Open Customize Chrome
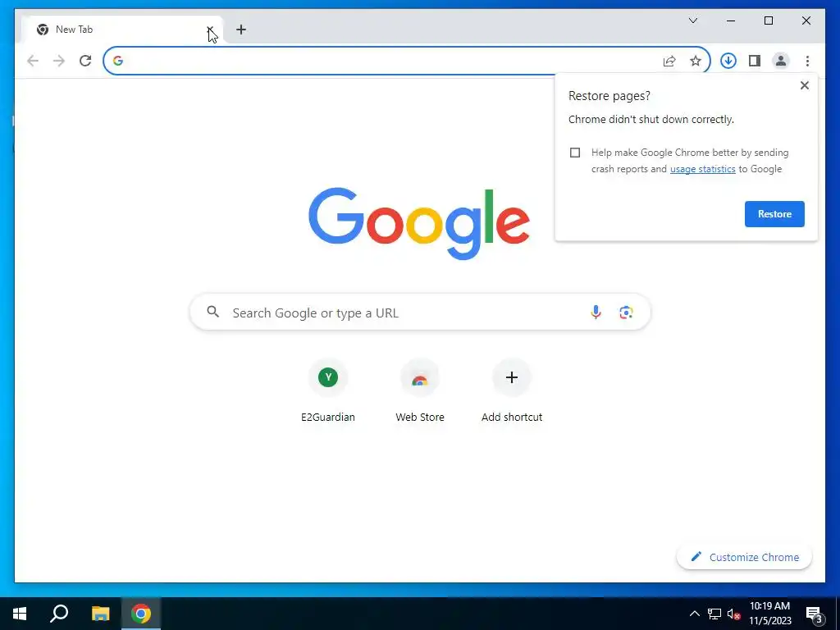The width and height of the screenshot is (840, 630). (x=744, y=557)
